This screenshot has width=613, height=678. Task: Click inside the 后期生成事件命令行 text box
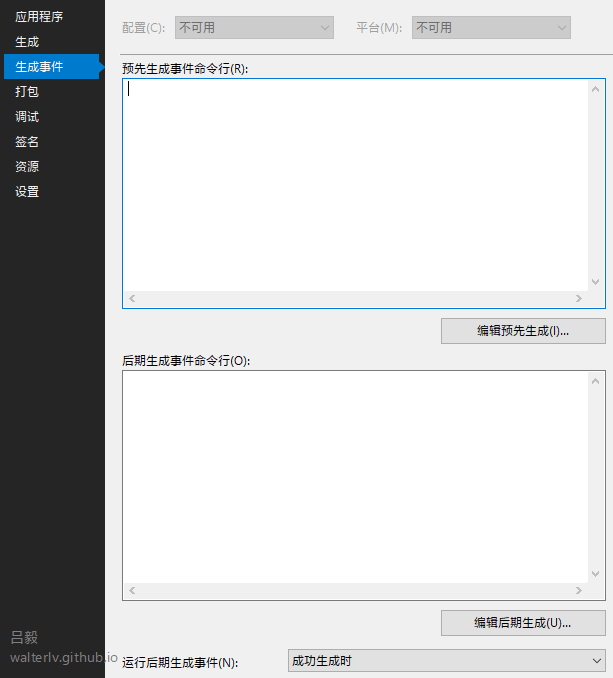click(355, 476)
